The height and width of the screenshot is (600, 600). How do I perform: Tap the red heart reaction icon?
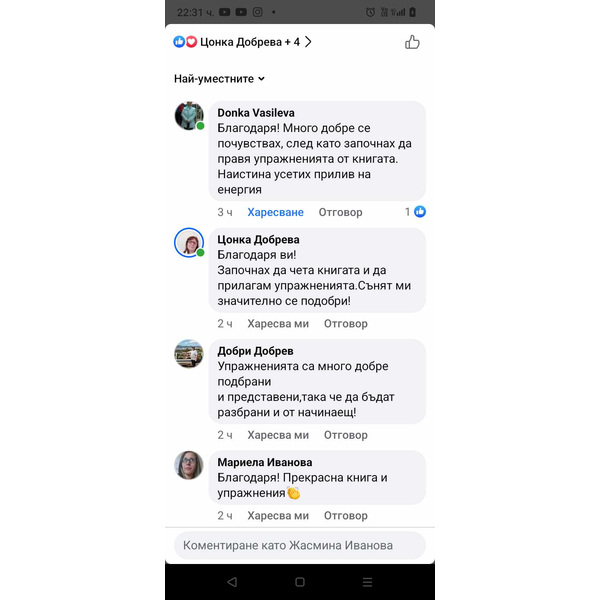[191, 42]
